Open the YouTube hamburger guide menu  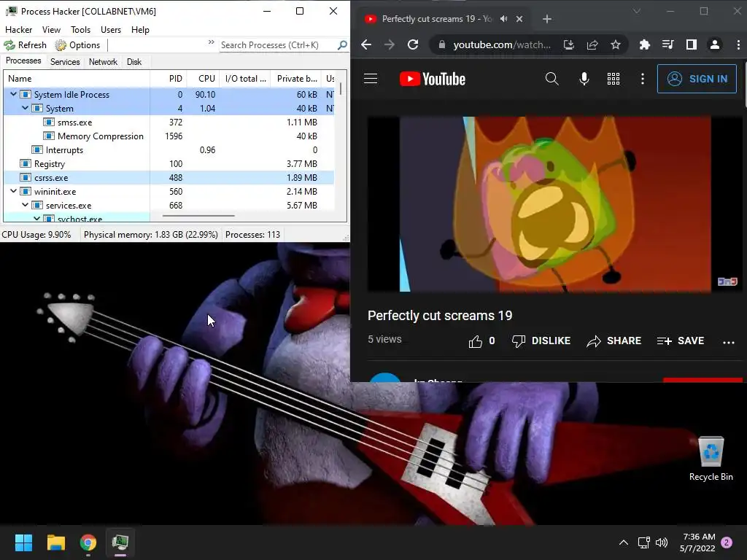pyautogui.click(x=371, y=79)
